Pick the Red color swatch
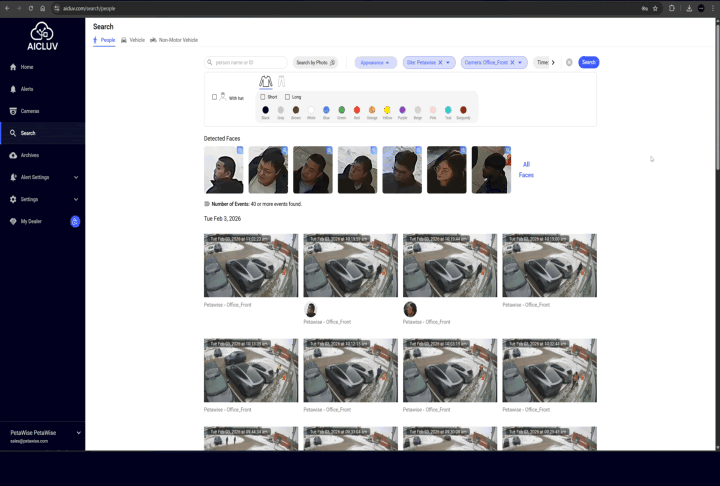Screen dimensions: 720x486 pyautogui.click(x=357, y=109)
